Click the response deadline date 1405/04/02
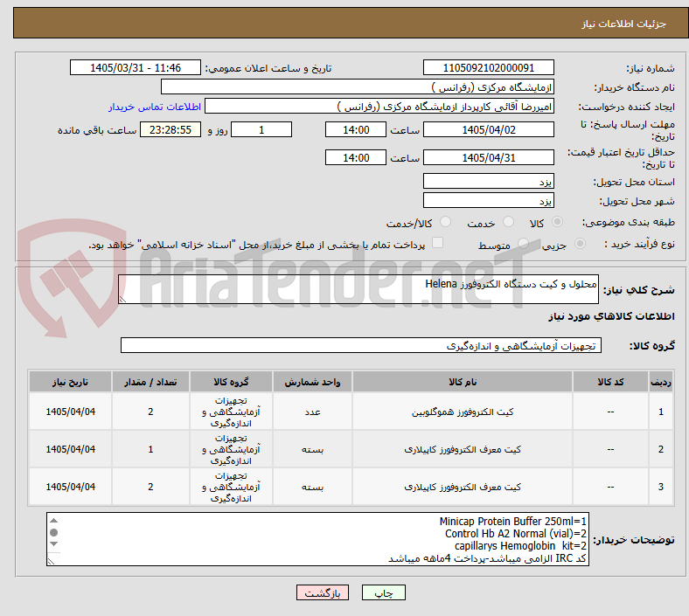This screenshot has height=616, width=689. (x=488, y=130)
